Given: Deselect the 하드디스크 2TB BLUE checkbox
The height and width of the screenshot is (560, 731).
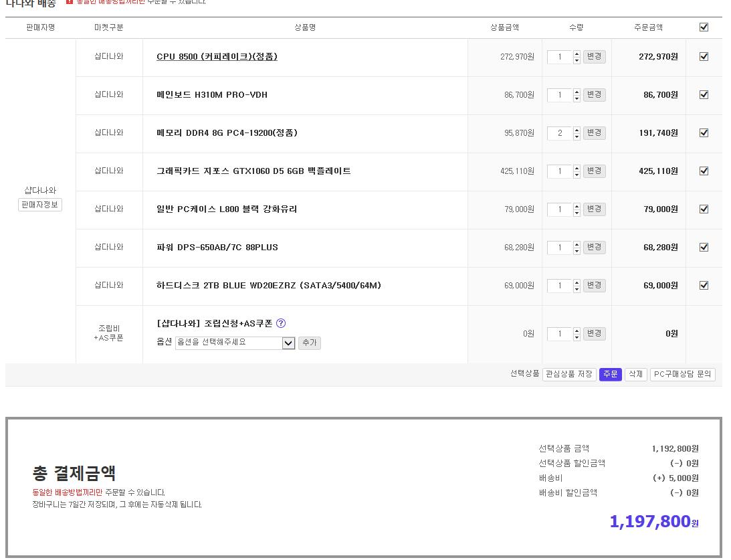Looking at the screenshot, I should click(x=704, y=286).
